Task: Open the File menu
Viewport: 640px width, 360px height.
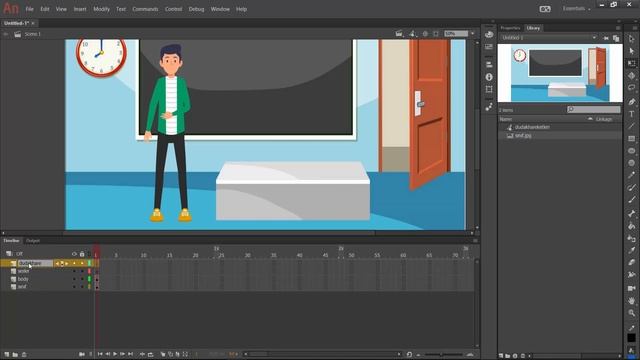Action: coord(29,9)
